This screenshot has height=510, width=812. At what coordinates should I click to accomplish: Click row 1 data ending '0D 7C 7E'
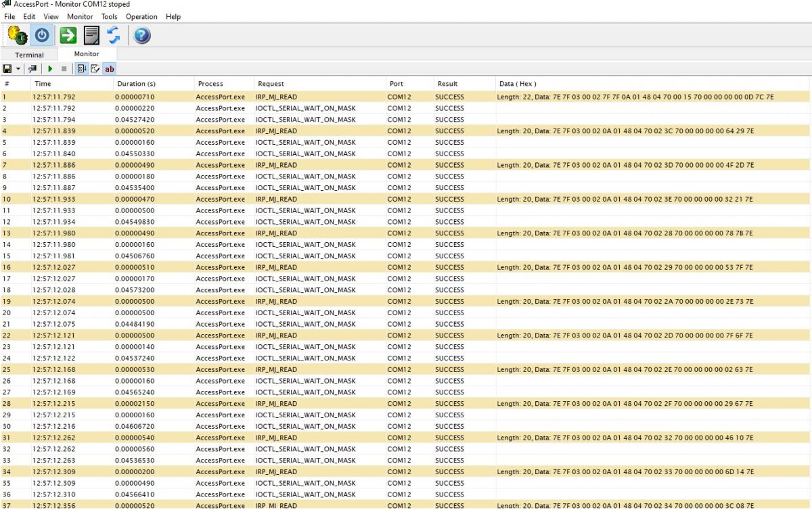[635, 97]
